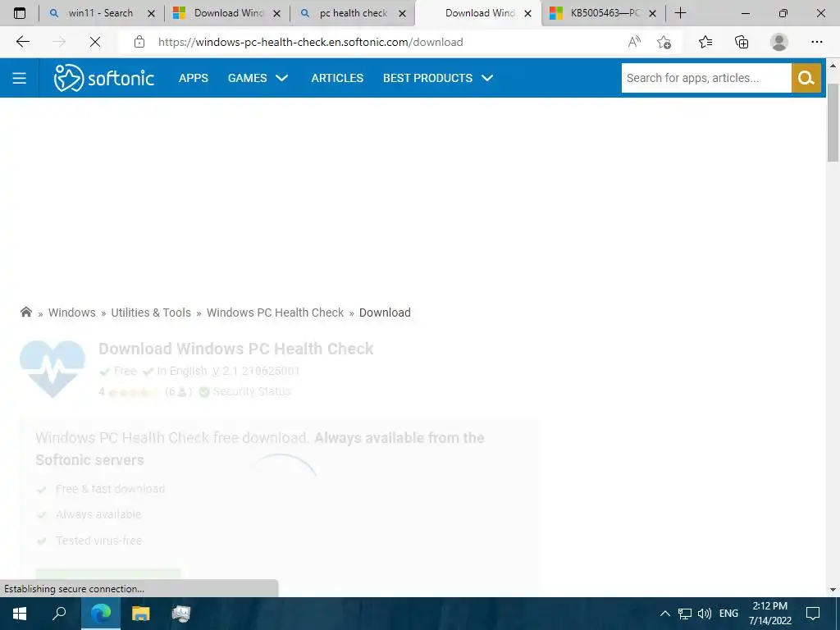Open the notification center icon

[x=813, y=614]
